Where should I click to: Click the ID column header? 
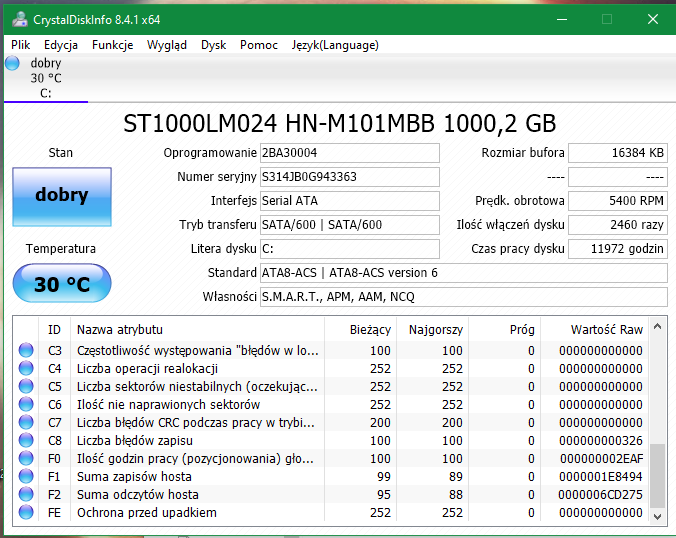(54, 330)
